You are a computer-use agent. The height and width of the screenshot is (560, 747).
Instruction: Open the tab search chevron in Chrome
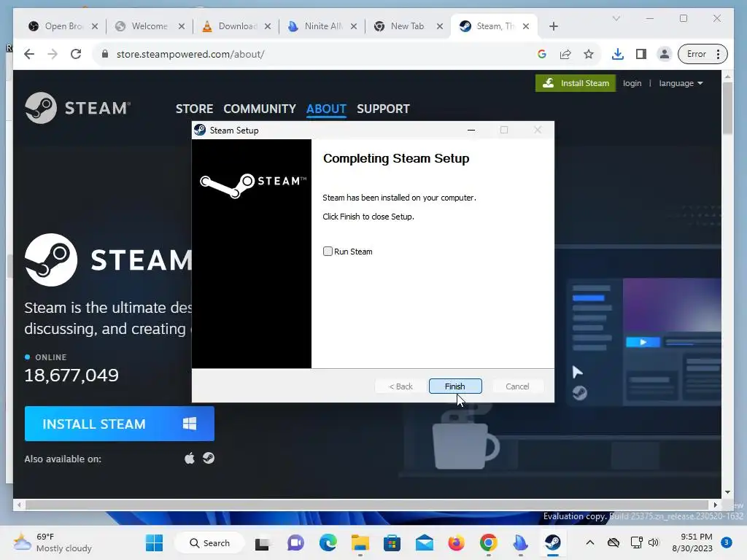(616, 18)
